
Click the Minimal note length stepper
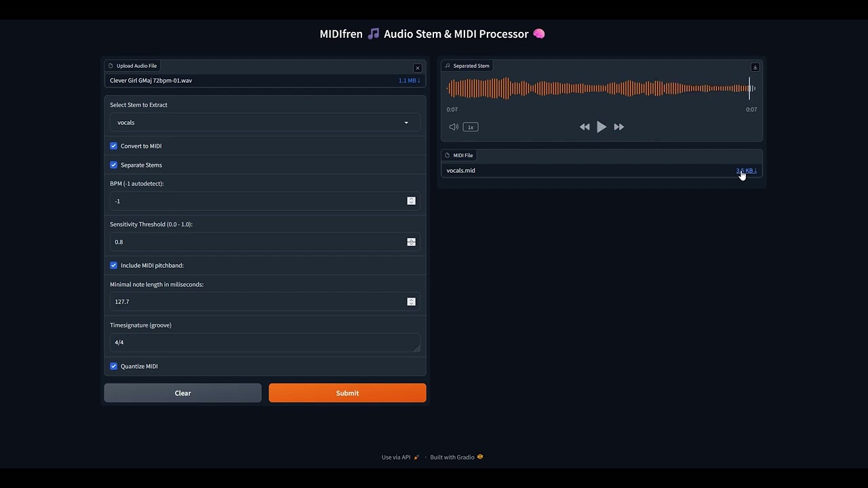click(412, 302)
